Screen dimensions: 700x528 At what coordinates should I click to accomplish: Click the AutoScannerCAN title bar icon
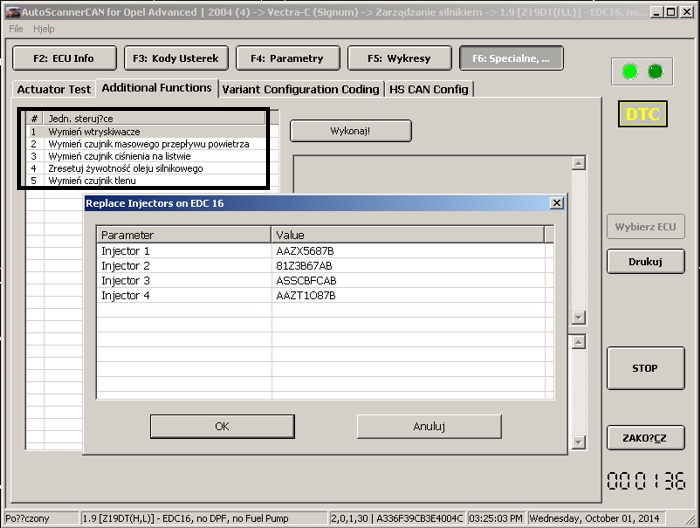12,12
